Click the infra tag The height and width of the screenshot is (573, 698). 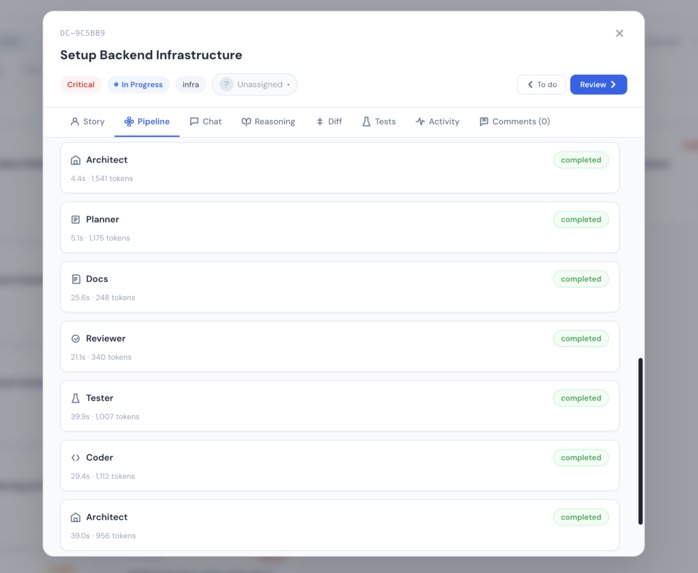(x=191, y=85)
